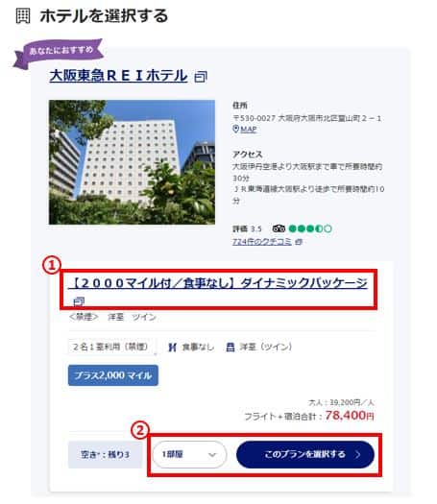The height and width of the screenshot is (504, 437).
Task: Click the green rating circles
Action: coord(310,228)
